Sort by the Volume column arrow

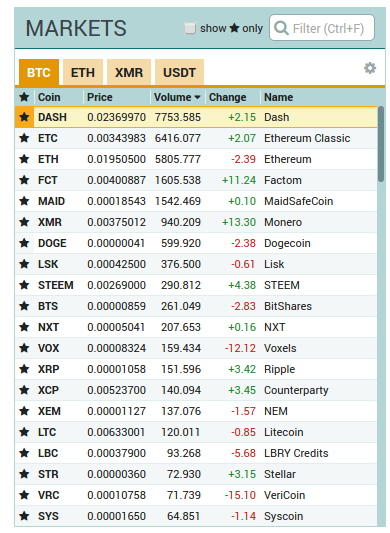(x=197, y=98)
